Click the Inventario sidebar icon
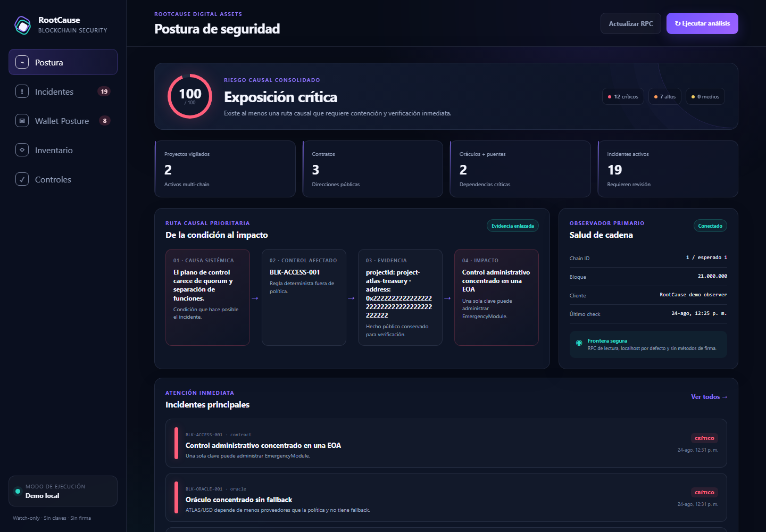The height and width of the screenshot is (532, 766). [x=22, y=150]
